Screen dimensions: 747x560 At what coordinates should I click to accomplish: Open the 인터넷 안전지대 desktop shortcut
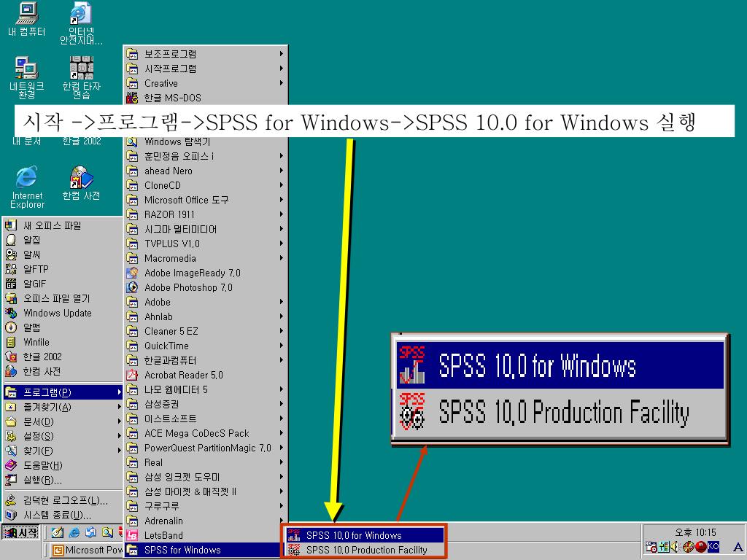point(81,23)
